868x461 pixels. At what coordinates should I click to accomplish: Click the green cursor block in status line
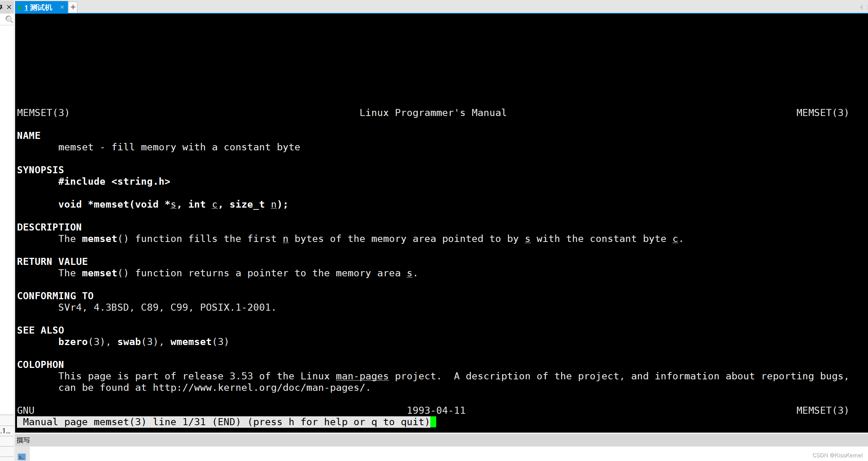[433, 422]
